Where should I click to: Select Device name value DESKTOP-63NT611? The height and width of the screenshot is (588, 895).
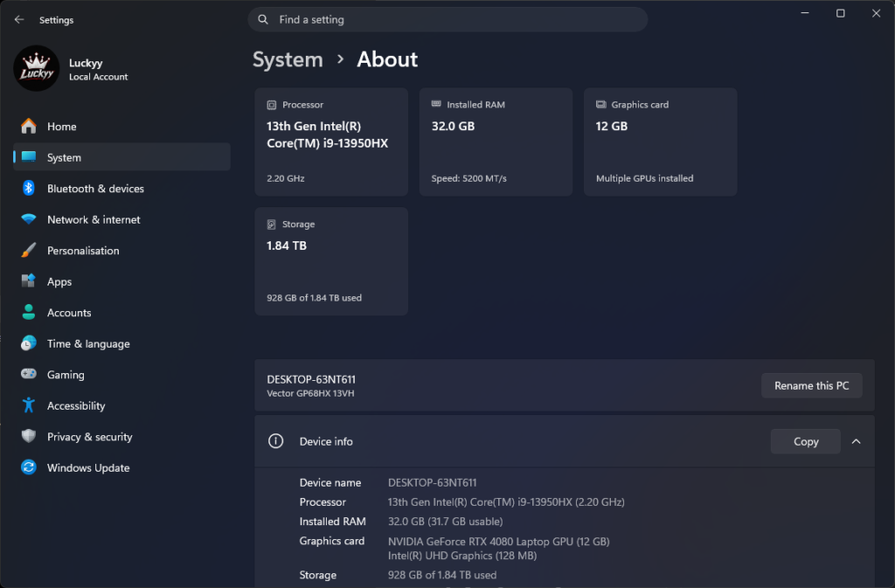(432, 482)
